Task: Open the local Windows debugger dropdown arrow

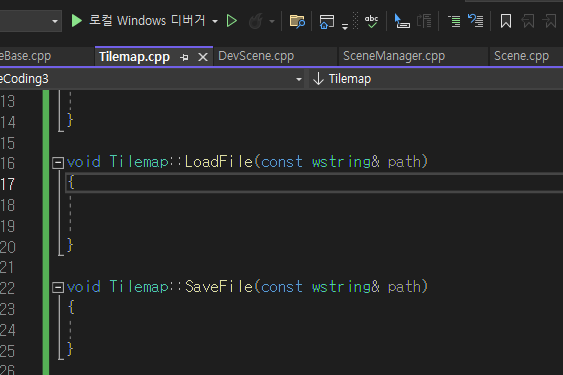Action: point(215,22)
